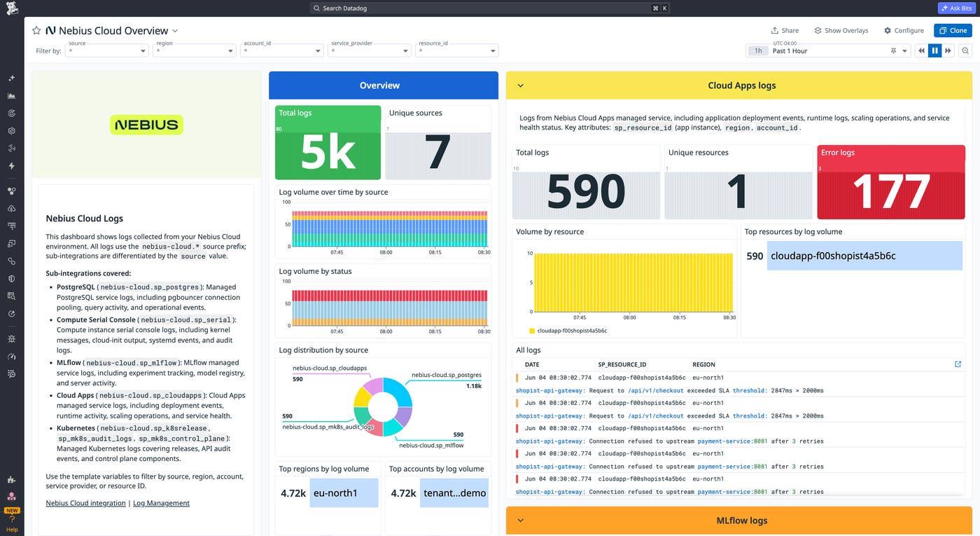Click the Unique sources value 7
Screen dimensions: 980x536
pyautogui.click(x=438, y=152)
